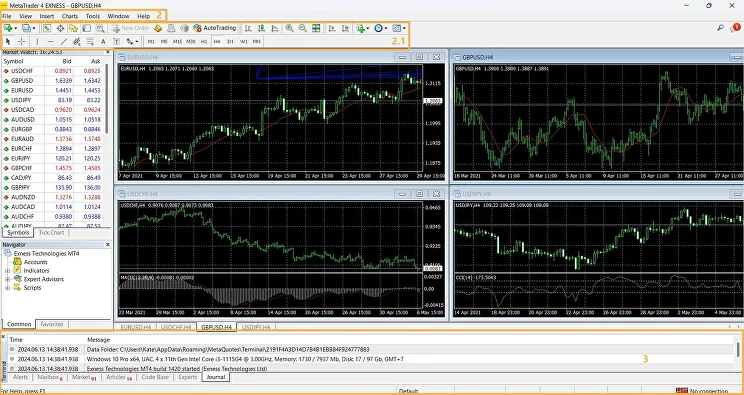Image resolution: width=744 pixels, height=395 pixels.
Task: Open the Charts menu
Action: (x=70, y=16)
